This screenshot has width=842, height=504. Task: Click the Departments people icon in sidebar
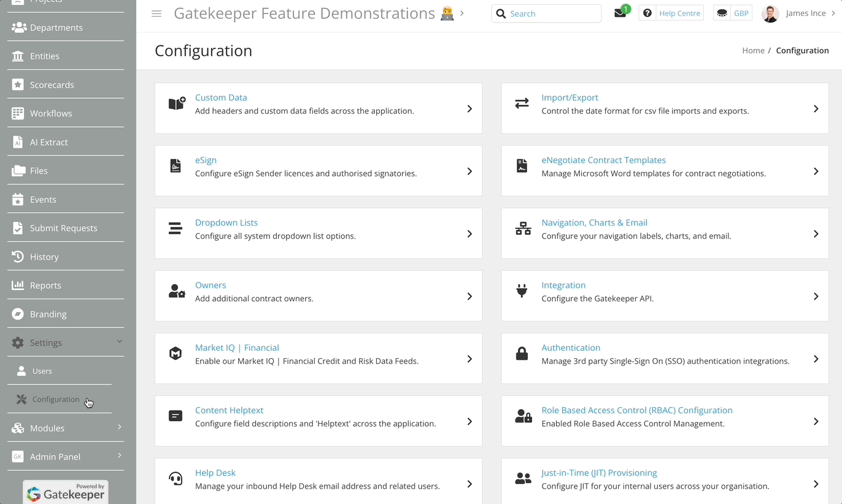[19, 28]
